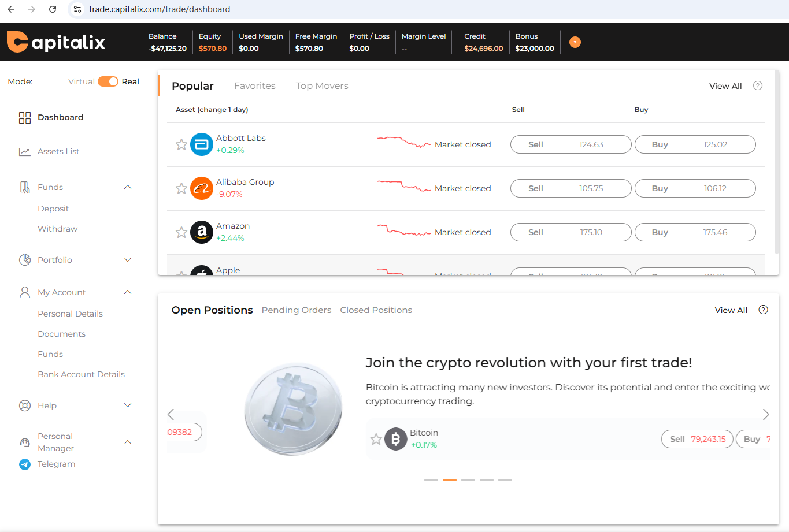Click Buy 175.46 for Amazon

tap(695, 232)
